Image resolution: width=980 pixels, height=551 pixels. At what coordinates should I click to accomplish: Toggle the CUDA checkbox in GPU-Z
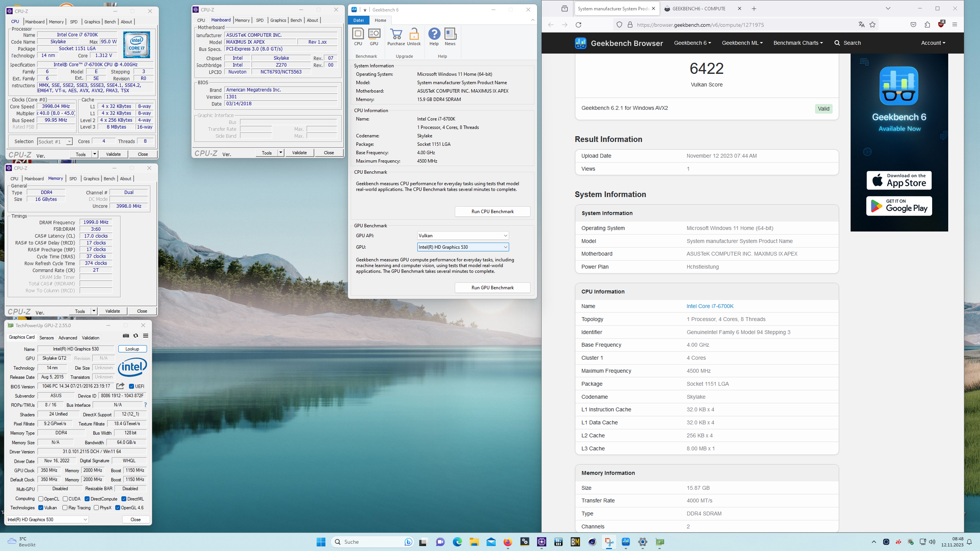pos(65,499)
